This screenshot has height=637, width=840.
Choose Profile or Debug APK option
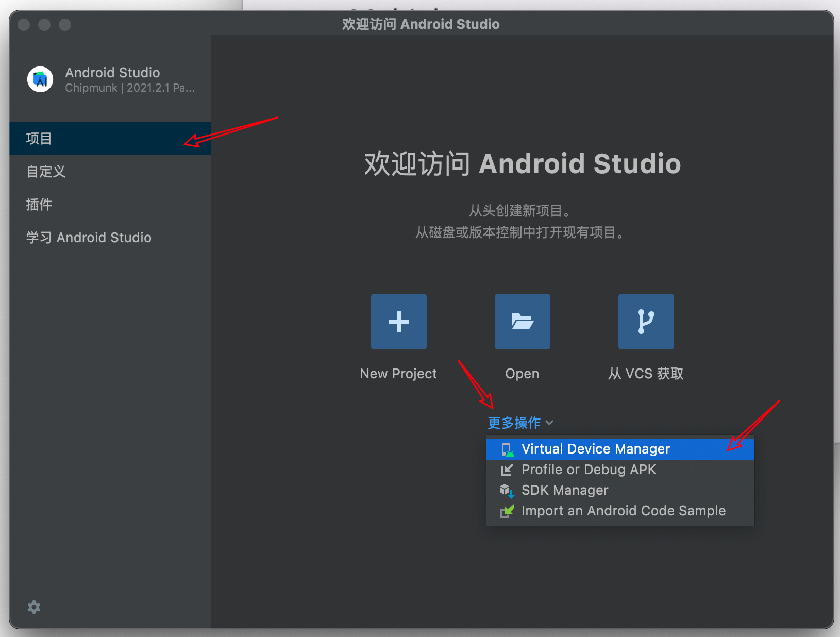pyautogui.click(x=620, y=470)
